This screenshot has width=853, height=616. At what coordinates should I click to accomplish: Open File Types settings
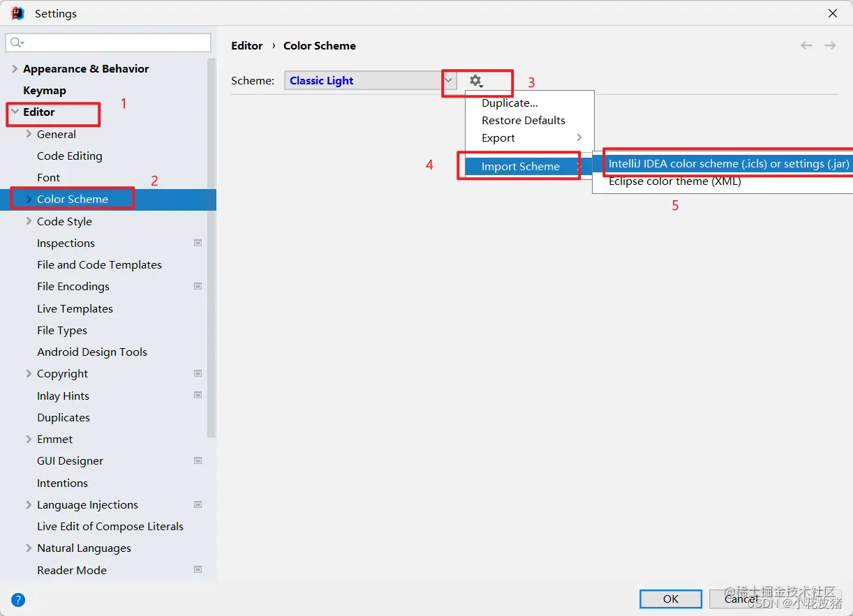[x=62, y=330]
